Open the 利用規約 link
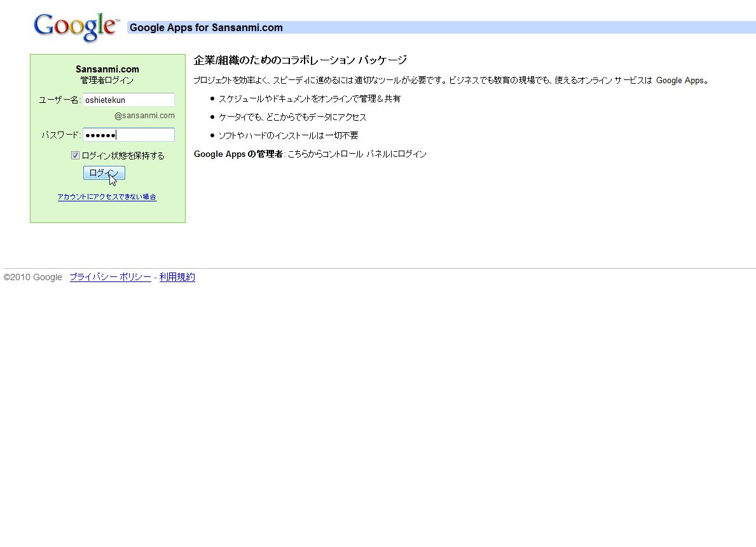Screen dimensions: 756x547 point(177,277)
